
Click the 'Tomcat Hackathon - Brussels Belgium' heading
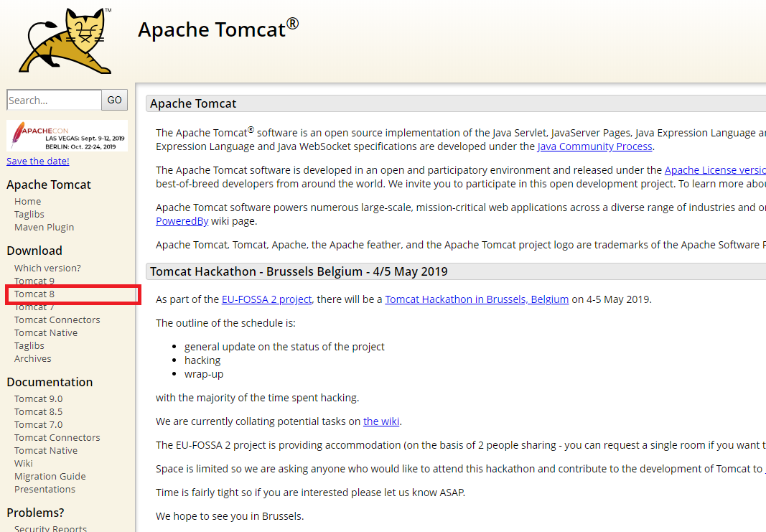pyautogui.click(x=299, y=271)
